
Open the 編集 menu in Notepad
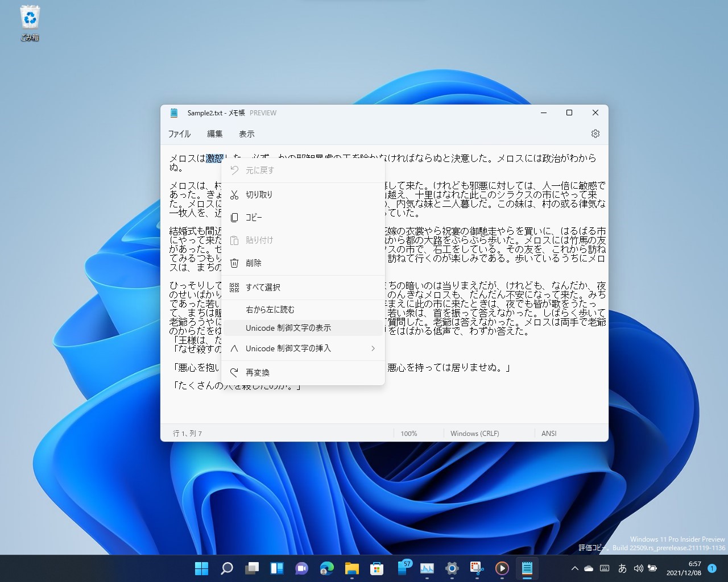point(215,134)
